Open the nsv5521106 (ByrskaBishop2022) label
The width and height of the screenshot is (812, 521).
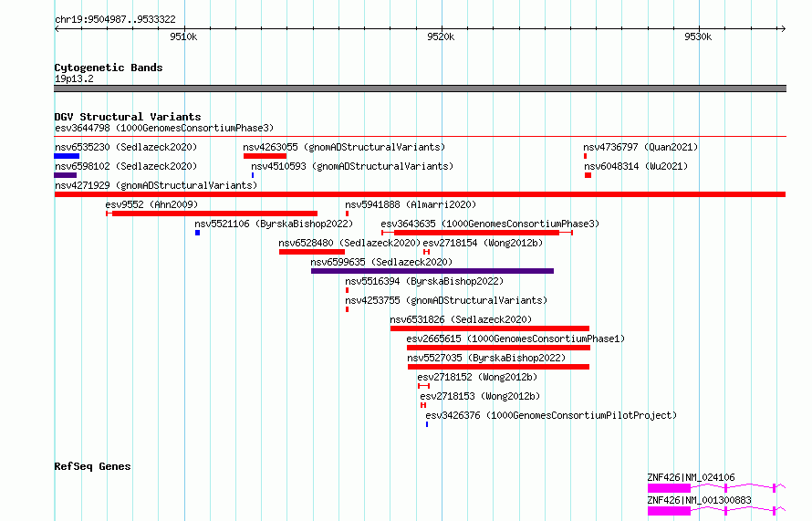click(274, 224)
